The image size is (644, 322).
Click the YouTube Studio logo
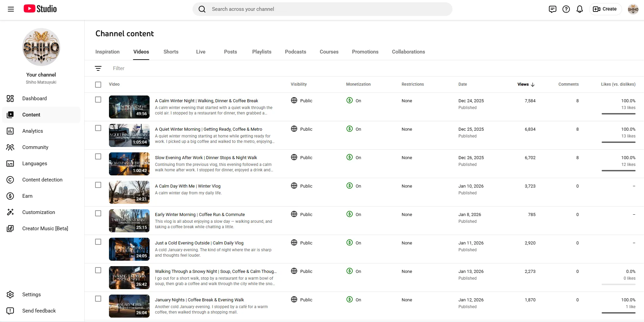click(x=40, y=9)
